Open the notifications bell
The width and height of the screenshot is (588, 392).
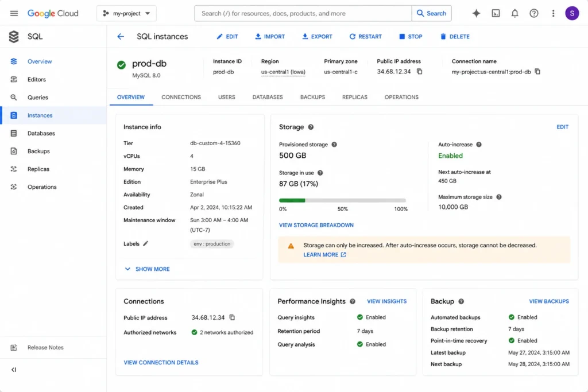514,14
